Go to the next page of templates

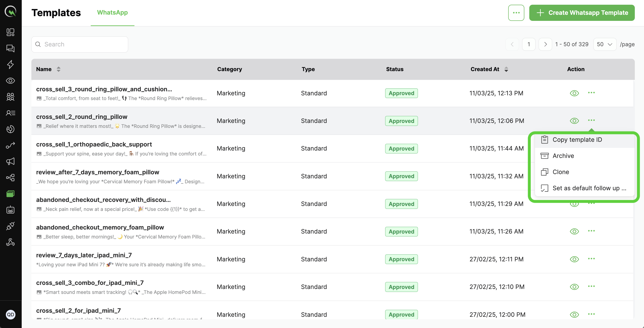[545, 44]
